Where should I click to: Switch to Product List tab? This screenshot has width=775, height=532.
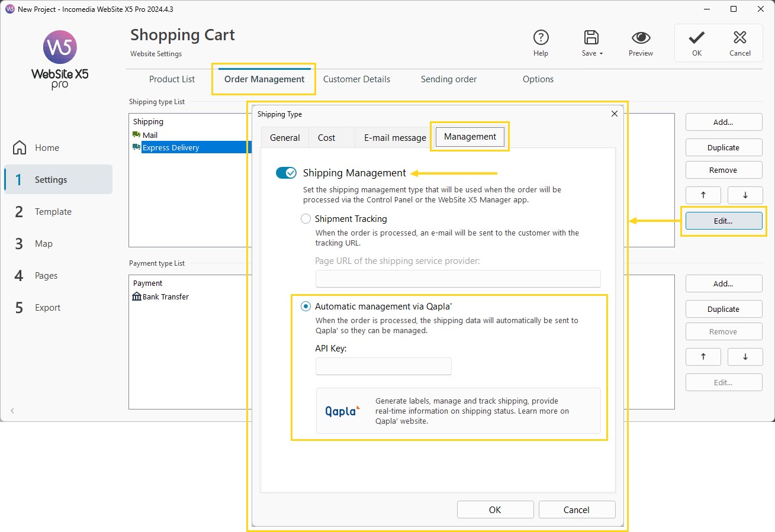[x=172, y=79]
